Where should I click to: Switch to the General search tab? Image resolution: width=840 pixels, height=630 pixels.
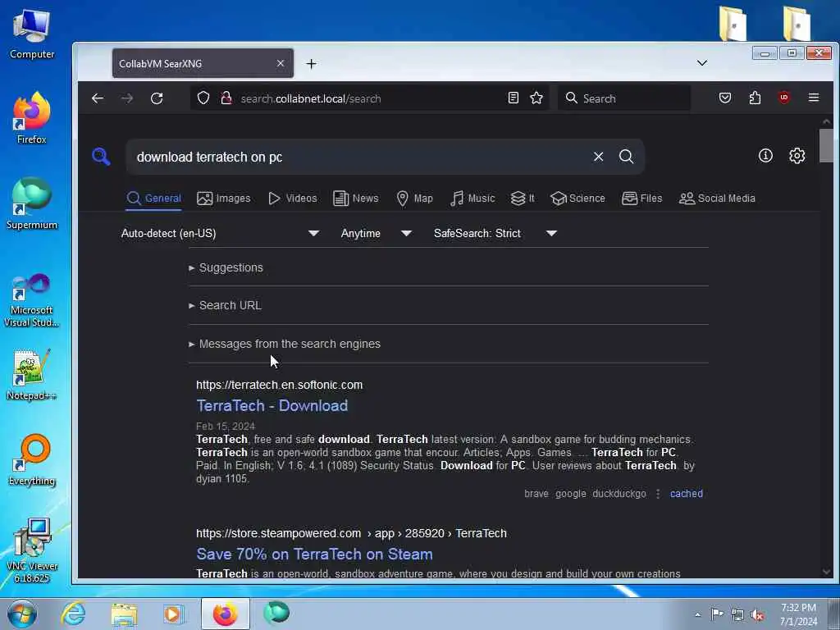[x=153, y=199]
